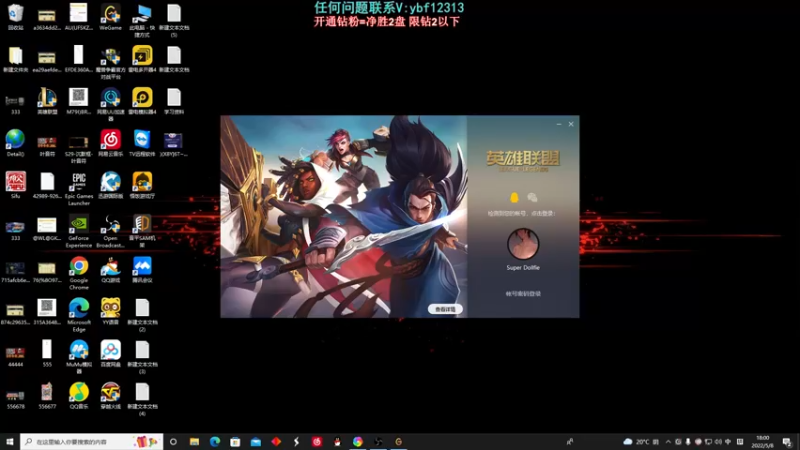Minimize the League of Legends login window
This screenshot has height=450, width=800.
[x=559, y=124]
